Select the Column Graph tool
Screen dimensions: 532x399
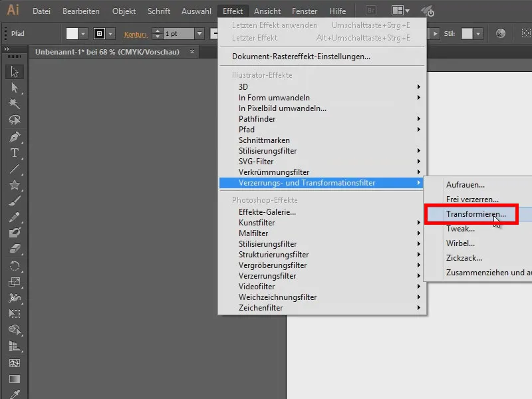click(x=14, y=346)
